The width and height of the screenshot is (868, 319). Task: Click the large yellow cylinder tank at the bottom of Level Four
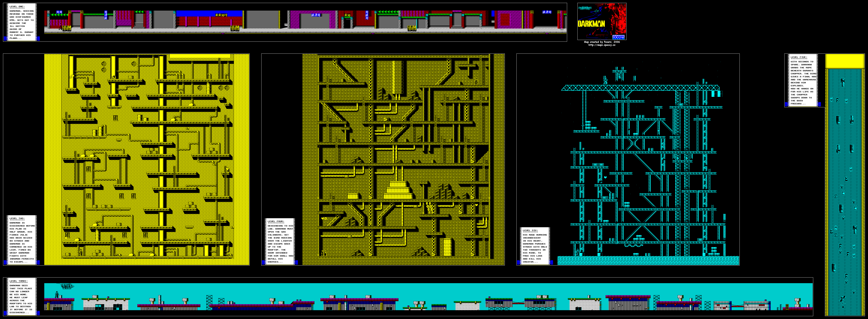[448, 247]
